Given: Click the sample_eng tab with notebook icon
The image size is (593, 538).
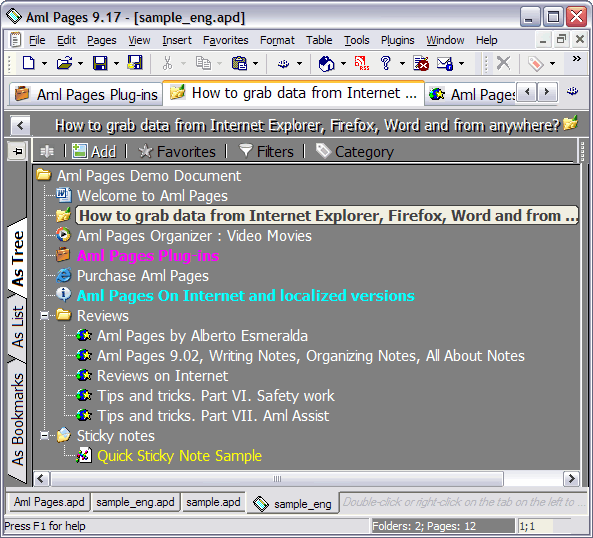Looking at the screenshot, I should pyautogui.click(x=293, y=503).
